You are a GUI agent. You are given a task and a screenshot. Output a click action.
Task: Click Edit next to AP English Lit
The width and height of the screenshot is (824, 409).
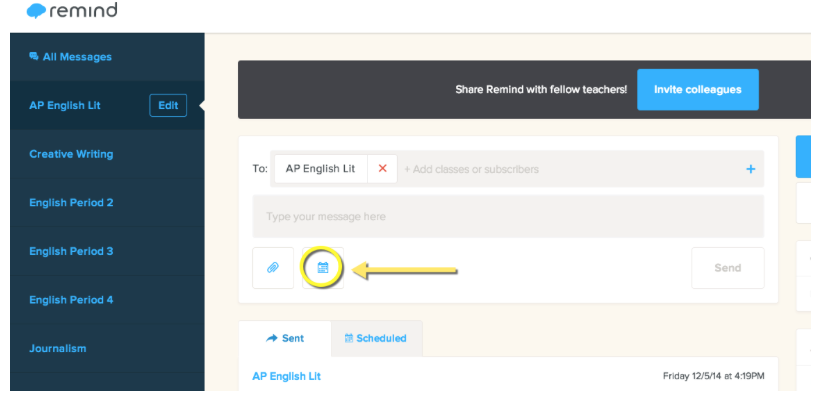168,105
